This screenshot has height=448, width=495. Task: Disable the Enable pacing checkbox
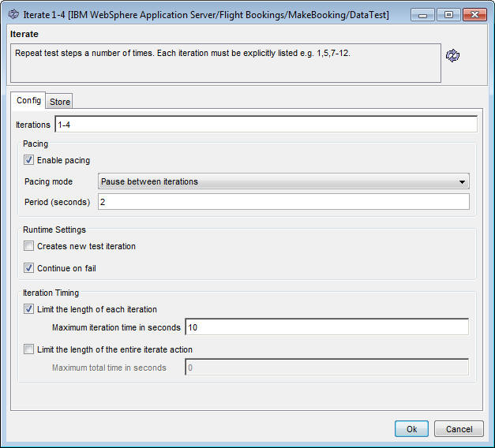point(29,160)
